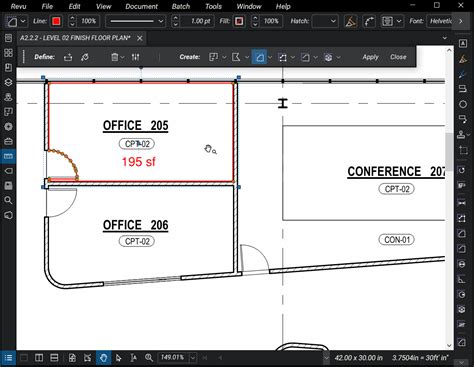The width and height of the screenshot is (474, 367).
Task: Select the Crop tool in right toolbar
Action: coord(463,150)
